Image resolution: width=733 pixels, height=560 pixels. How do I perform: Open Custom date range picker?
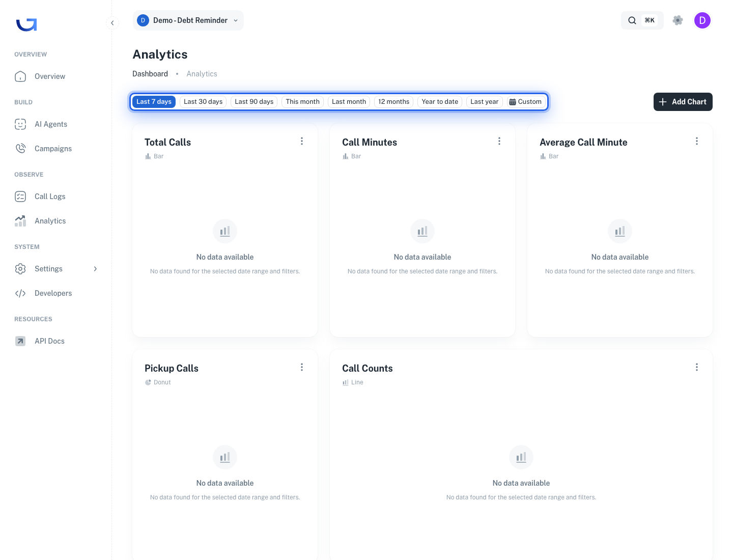click(x=526, y=102)
